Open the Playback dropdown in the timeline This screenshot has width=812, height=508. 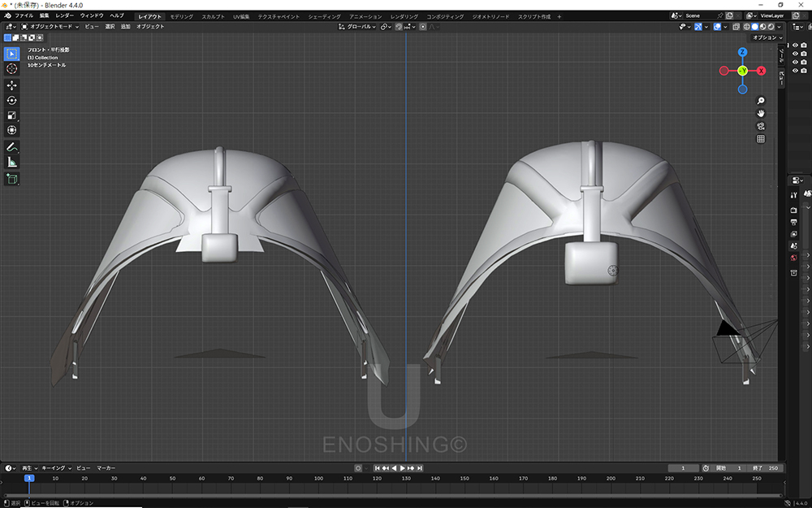pyautogui.click(x=29, y=468)
